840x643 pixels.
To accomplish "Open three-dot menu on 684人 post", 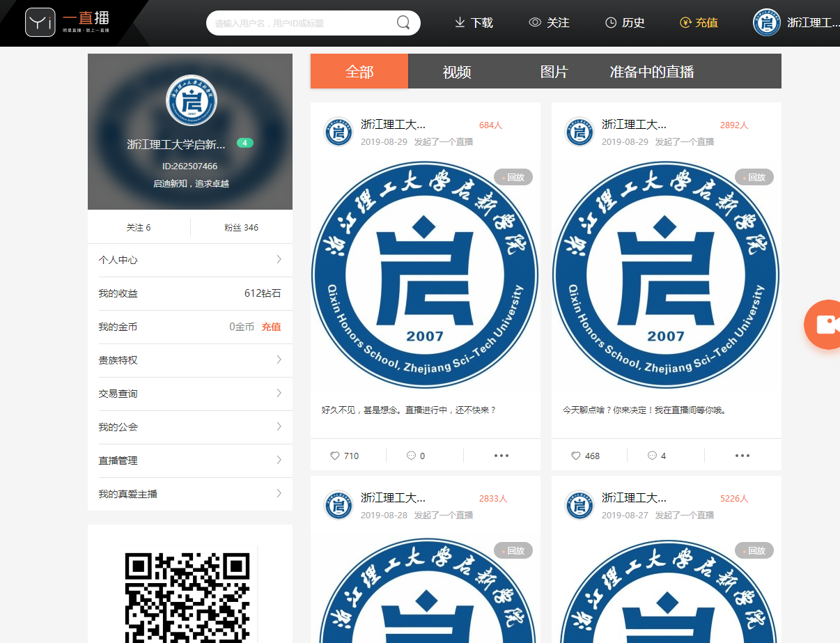I will coord(501,456).
